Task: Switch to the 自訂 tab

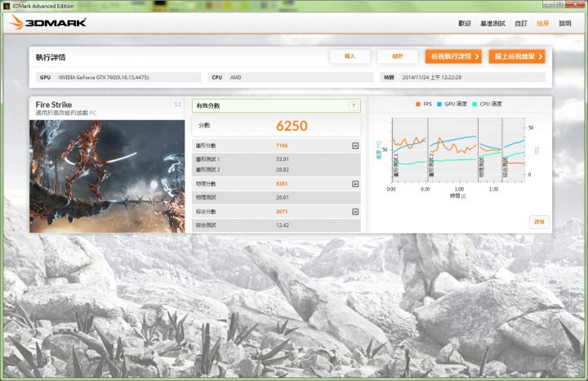Action: 521,23
